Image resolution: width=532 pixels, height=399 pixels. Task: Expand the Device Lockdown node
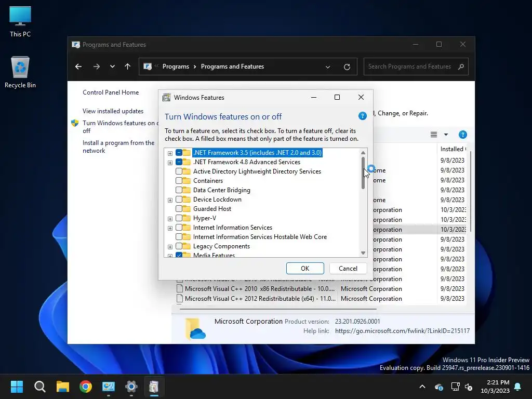pos(170,200)
